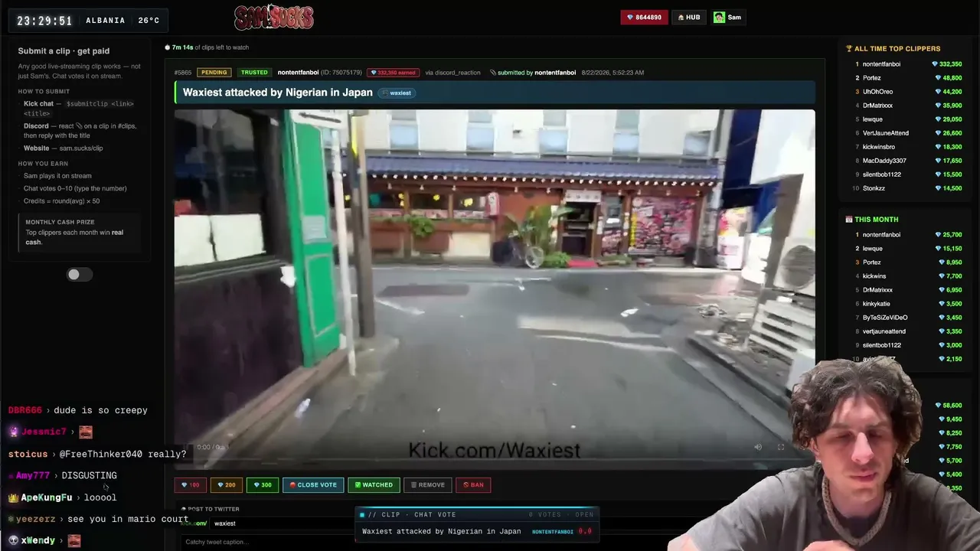Click the waxiest streamer tag
The height and width of the screenshot is (551, 980).
pyautogui.click(x=397, y=93)
